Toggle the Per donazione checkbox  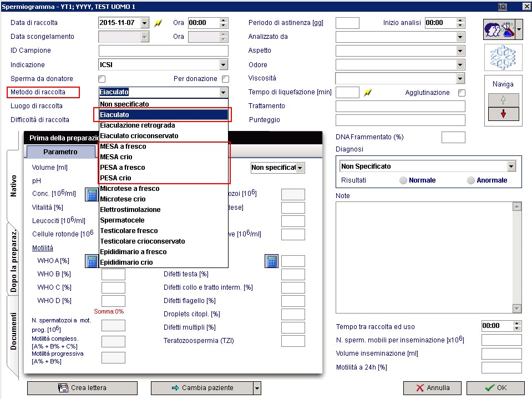[225, 79]
